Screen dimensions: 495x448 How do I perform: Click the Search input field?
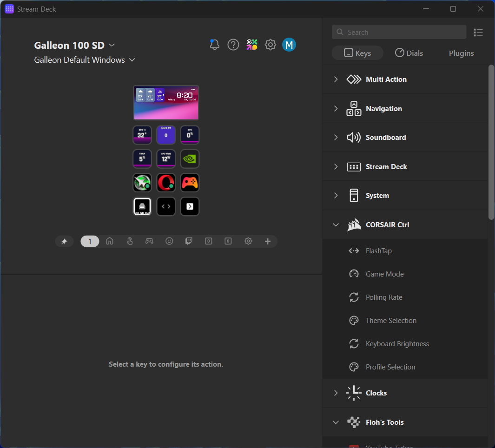[399, 32]
